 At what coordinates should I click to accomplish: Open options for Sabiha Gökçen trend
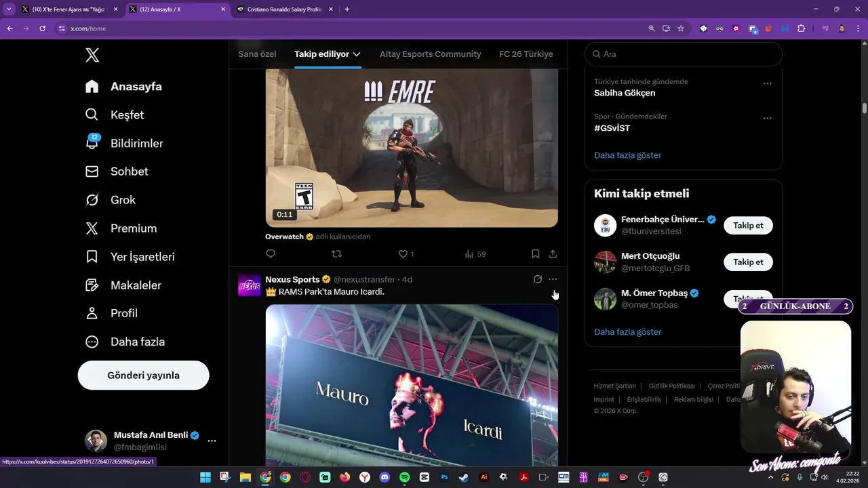coord(767,83)
